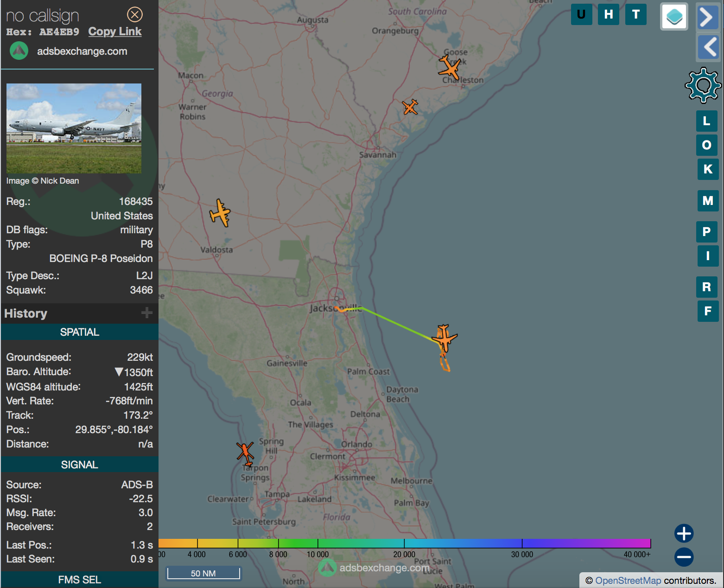Select the helicopter icon near Tarpon Springs
The width and height of the screenshot is (724, 588).
[x=245, y=454]
